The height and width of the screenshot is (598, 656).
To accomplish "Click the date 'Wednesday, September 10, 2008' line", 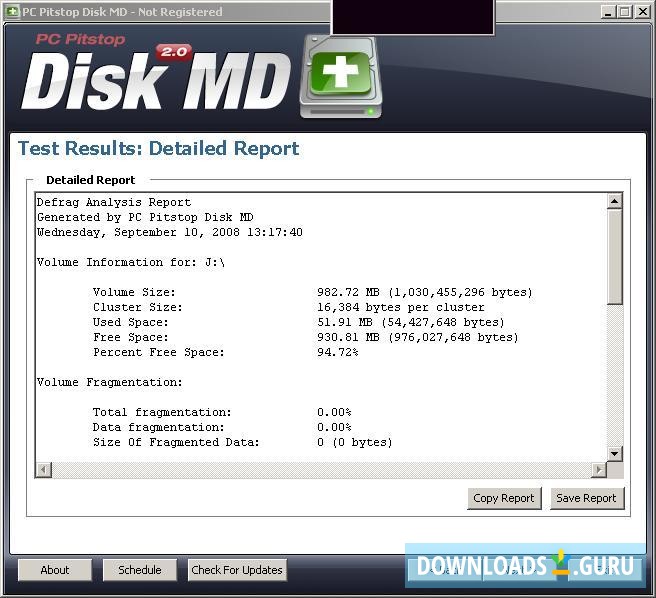I will point(170,232).
